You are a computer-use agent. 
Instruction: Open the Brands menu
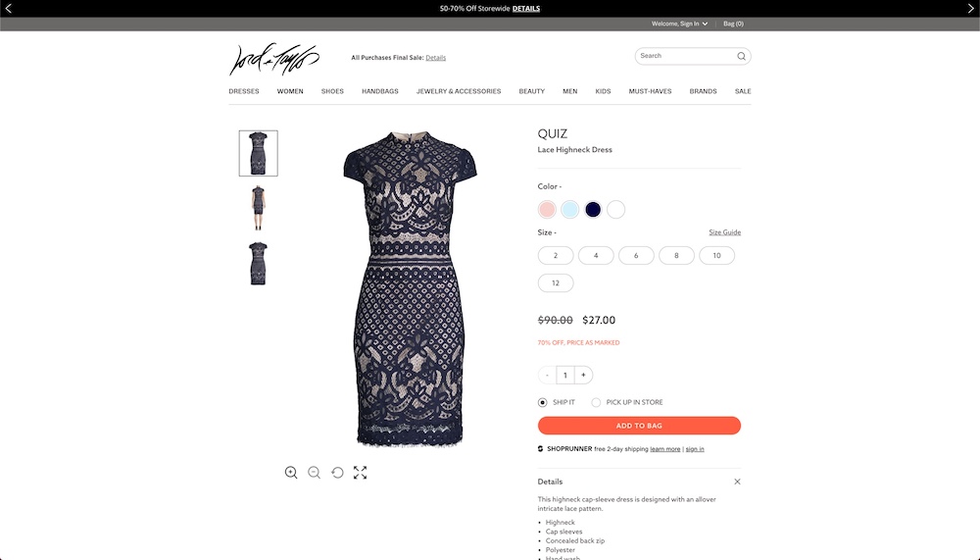pyautogui.click(x=703, y=91)
